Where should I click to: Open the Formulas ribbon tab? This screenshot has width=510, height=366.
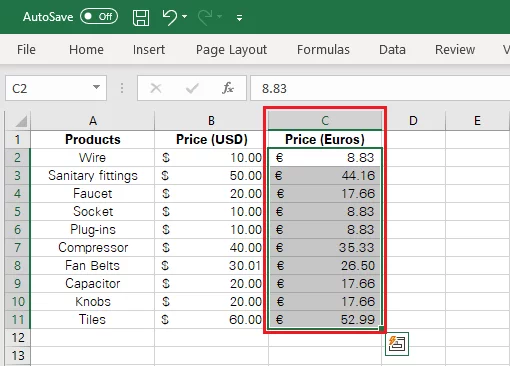click(323, 50)
